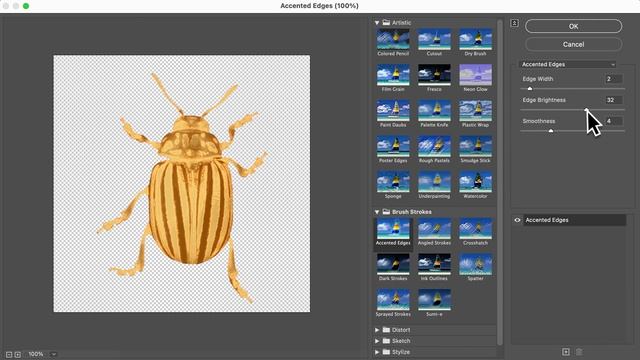Expand the Distort filter folder
This screenshot has width=640, height=360.
tap(377, 330)
